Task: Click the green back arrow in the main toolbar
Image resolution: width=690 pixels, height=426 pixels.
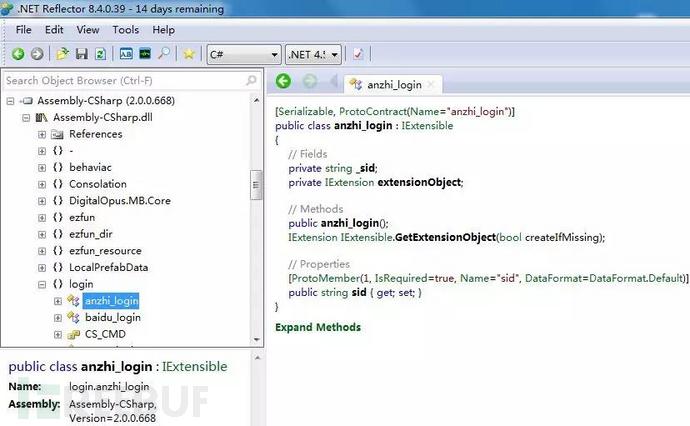Action: pos(18,54)
